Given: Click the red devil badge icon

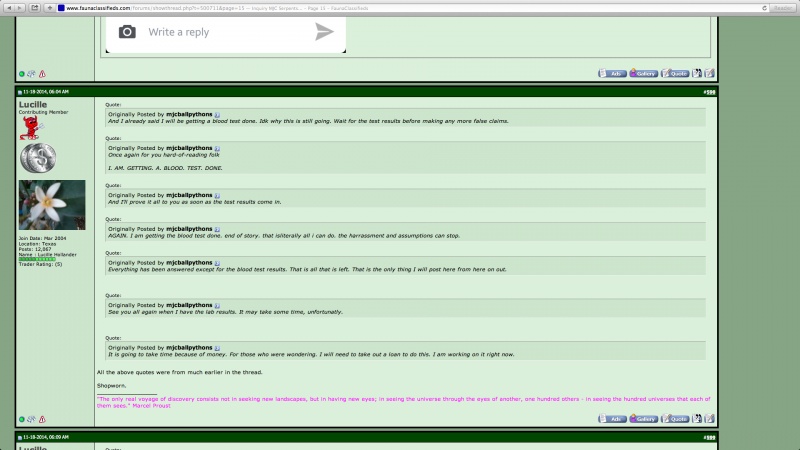Looking at the screenshot, I should [x=31, y=128].
